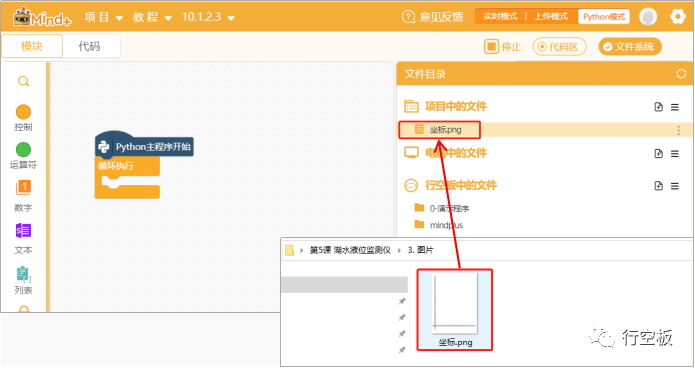Select the 文本 block category

pos(23,239)
